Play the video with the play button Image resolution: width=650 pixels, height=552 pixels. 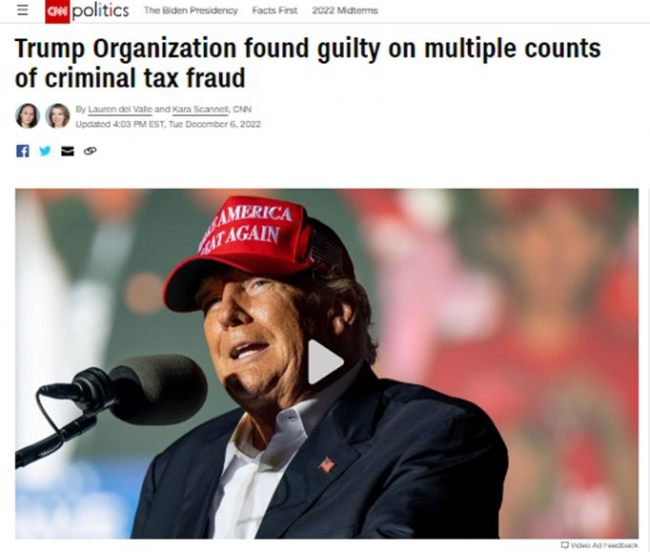pyautogui.click(x=324, y=361)
